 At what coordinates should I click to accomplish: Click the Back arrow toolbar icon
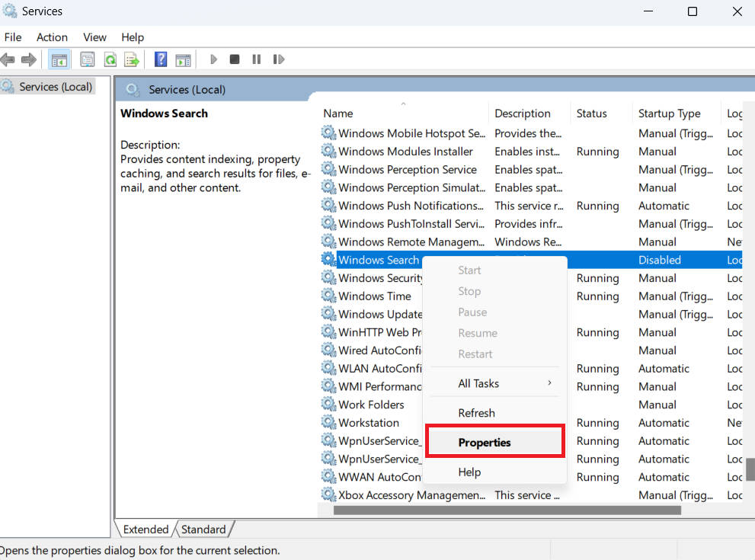(x=8, y=59)
